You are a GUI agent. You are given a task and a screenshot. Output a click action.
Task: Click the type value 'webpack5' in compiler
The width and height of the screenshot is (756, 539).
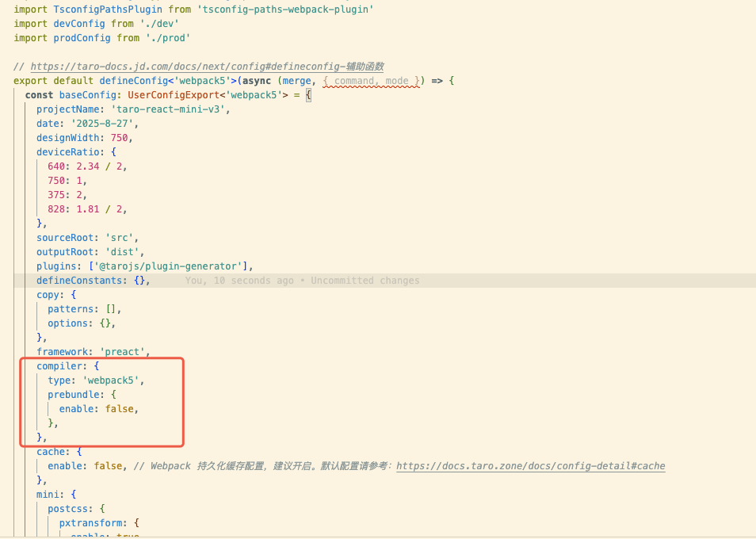tap(110, 380)
